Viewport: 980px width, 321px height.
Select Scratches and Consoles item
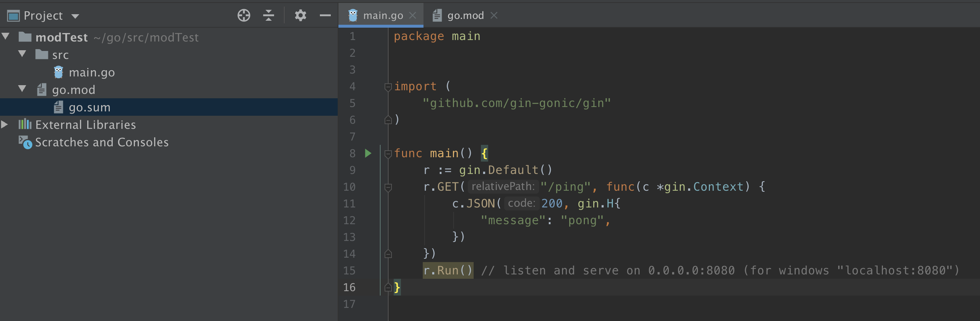[101, 142]
